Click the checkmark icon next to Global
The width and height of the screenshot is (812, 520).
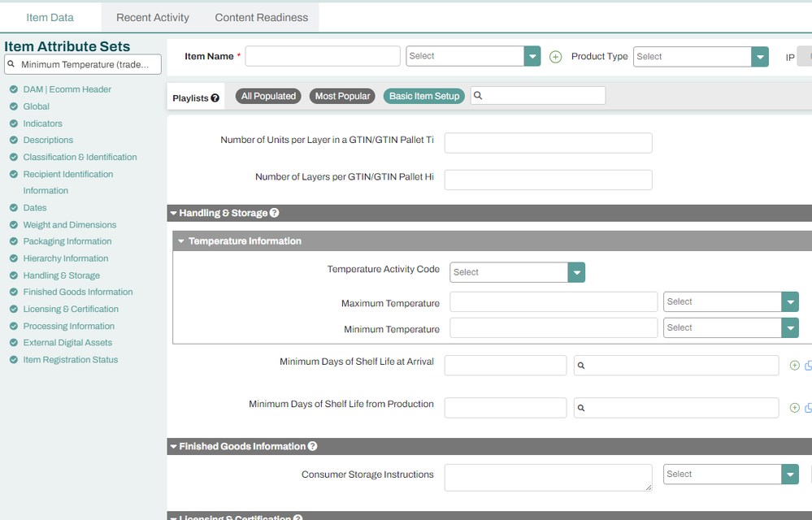pos(14,106)
